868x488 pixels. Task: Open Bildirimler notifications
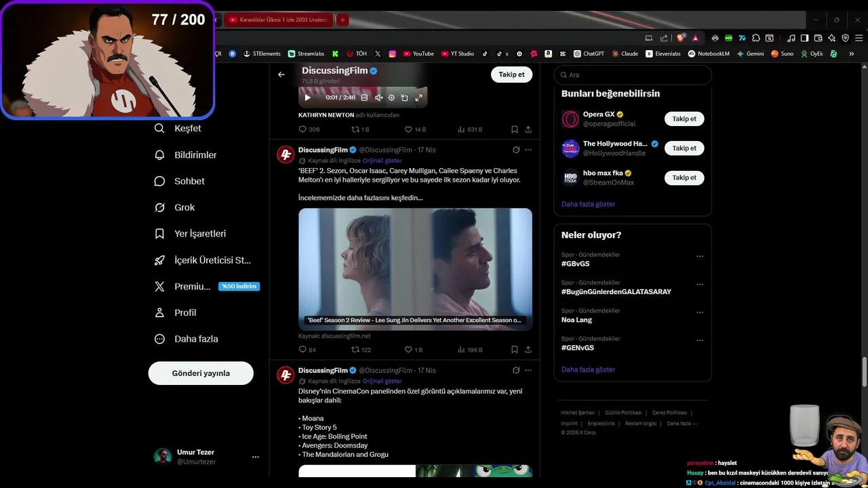tap(186, 155)
